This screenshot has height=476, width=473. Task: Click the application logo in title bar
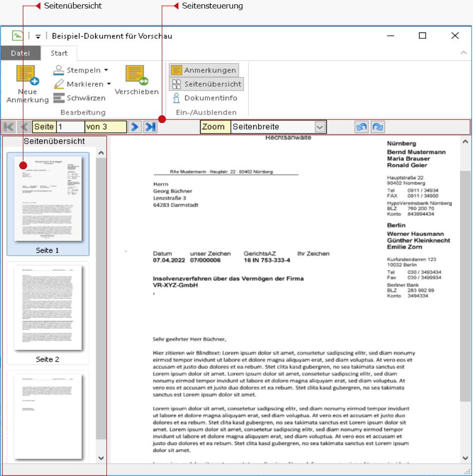pos(18,36)
